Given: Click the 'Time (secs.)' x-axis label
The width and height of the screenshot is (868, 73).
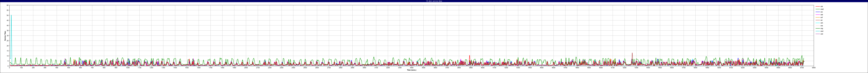Looking at the screenshot, I should 411,70.
